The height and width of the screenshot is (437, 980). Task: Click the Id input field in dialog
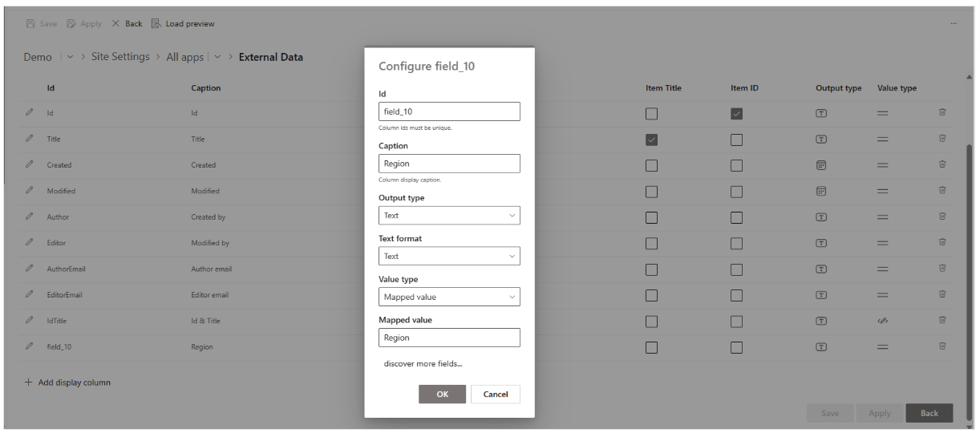[449, 111]
